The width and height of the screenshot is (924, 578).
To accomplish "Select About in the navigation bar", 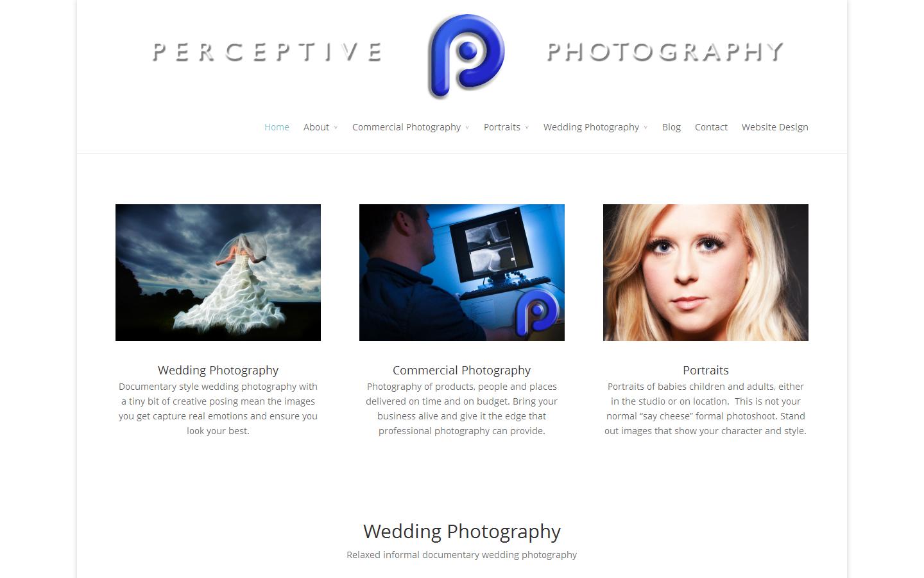I will (x=316, y=127).
